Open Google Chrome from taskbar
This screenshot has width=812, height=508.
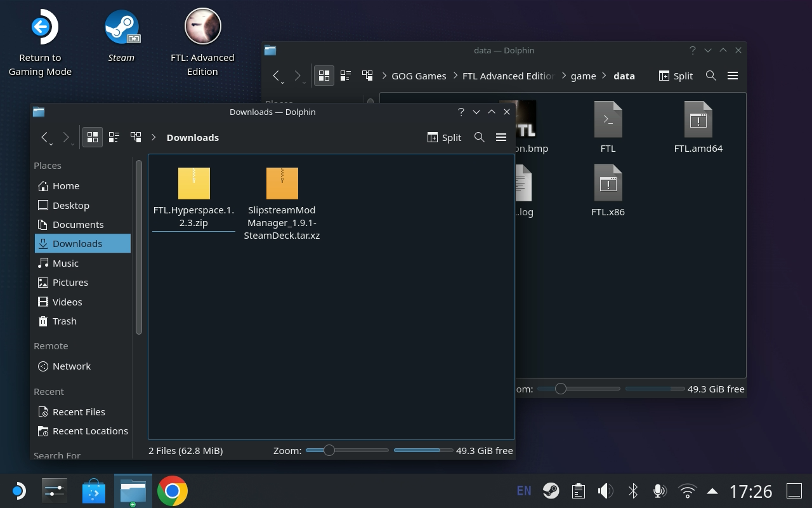[173, 491]
